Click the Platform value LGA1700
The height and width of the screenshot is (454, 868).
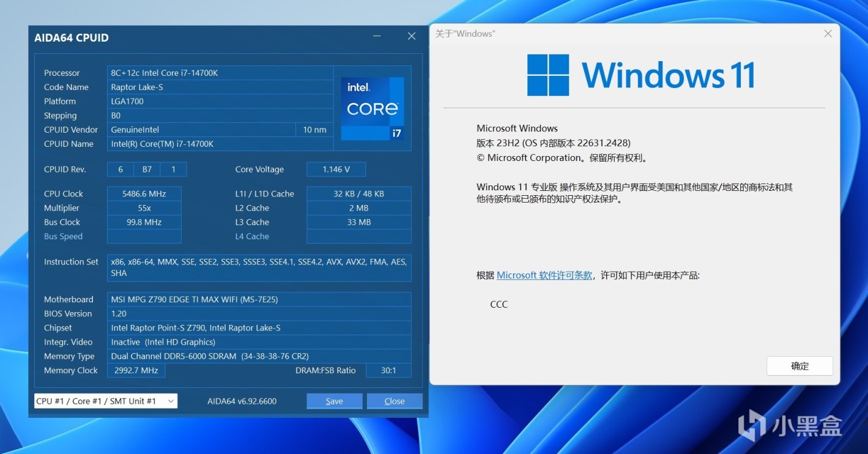(x=220, y=102)
